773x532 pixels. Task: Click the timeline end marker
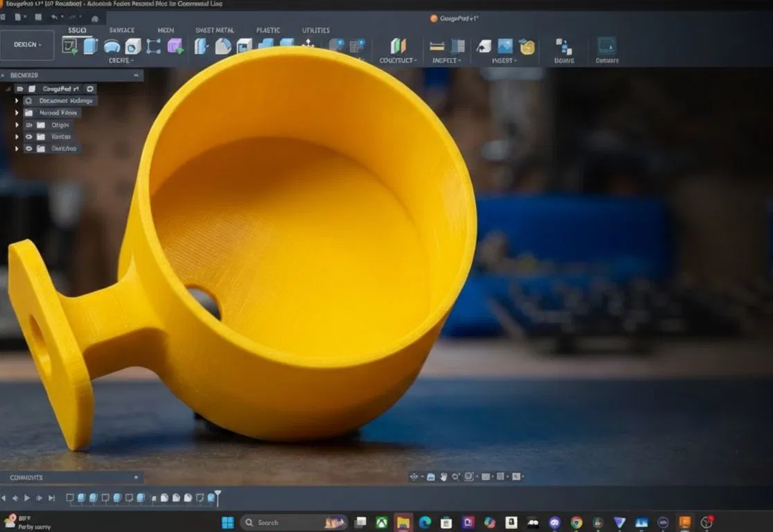[218, 498]
